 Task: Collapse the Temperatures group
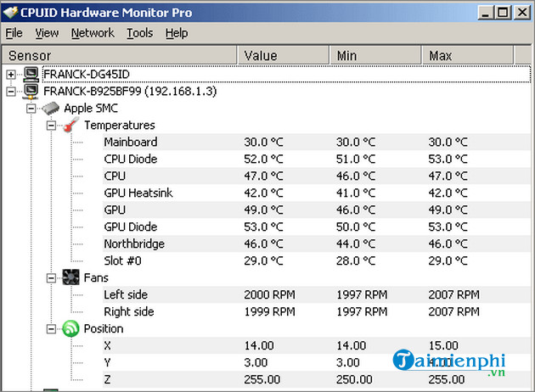point(51,126)
